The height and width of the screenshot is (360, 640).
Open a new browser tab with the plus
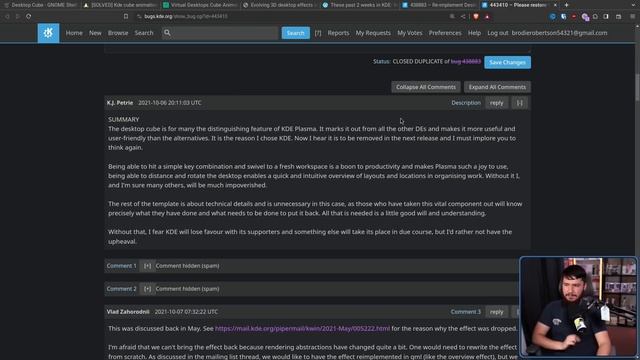click(x=566, y=5)
